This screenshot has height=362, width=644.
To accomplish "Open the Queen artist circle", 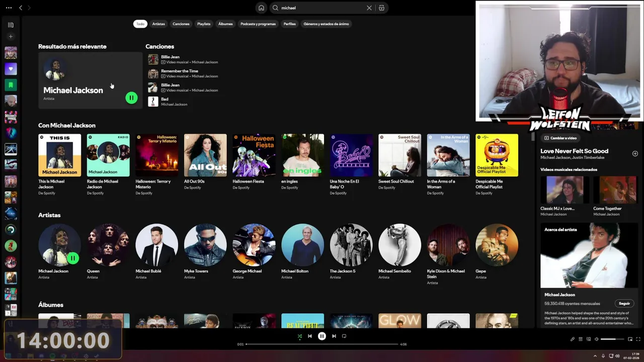I will point(108,245).
